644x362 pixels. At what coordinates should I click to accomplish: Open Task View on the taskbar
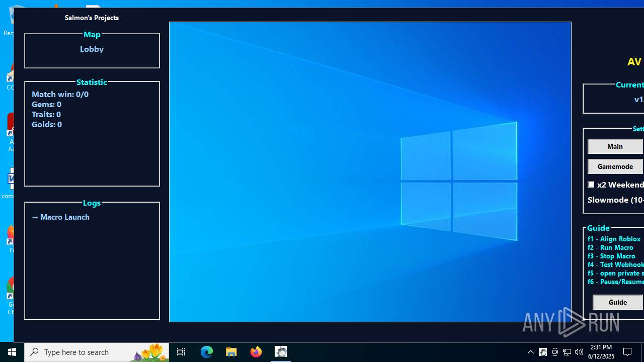click(x=181, y=352)
